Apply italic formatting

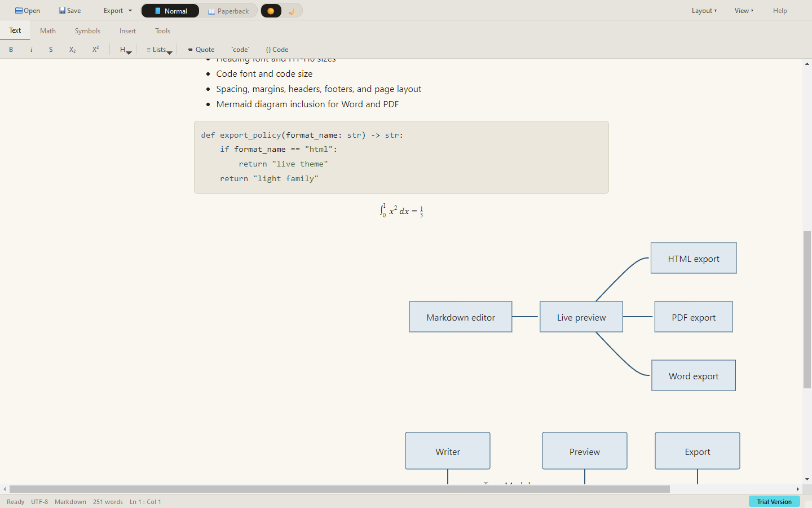click(31, 50)
